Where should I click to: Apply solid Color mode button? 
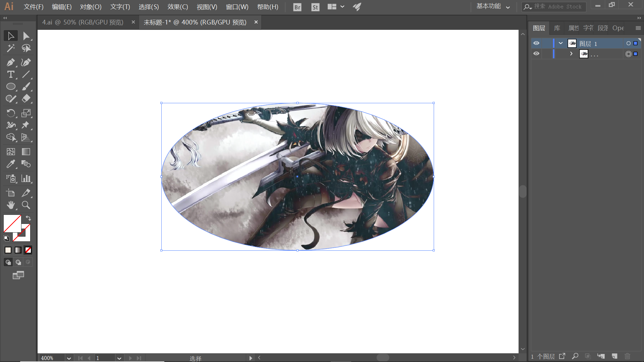[x=8, y=250]
